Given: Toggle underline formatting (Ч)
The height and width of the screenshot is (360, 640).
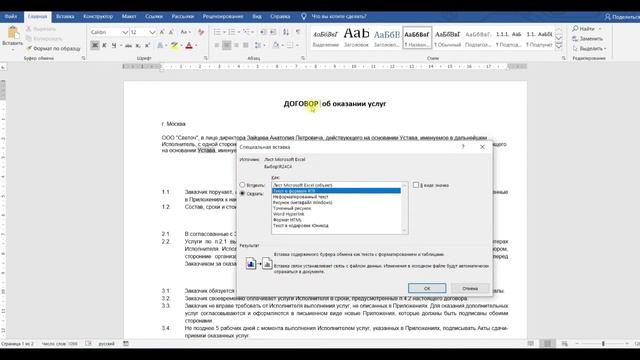Looking at the screenshot, I should [114, 45].
